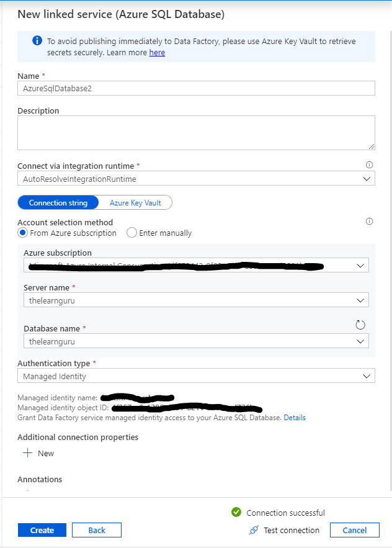This screenshot has width=392, height=548.
Task: Click the plug icon next to Test connection
Action: pyautogui.click(x=254, y=530)
